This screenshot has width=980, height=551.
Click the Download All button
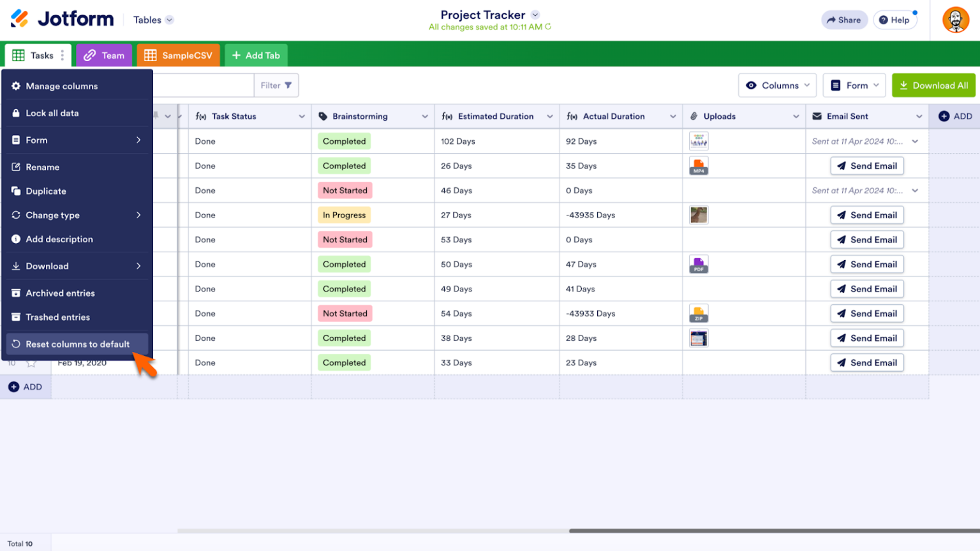(x=933, y=85)
